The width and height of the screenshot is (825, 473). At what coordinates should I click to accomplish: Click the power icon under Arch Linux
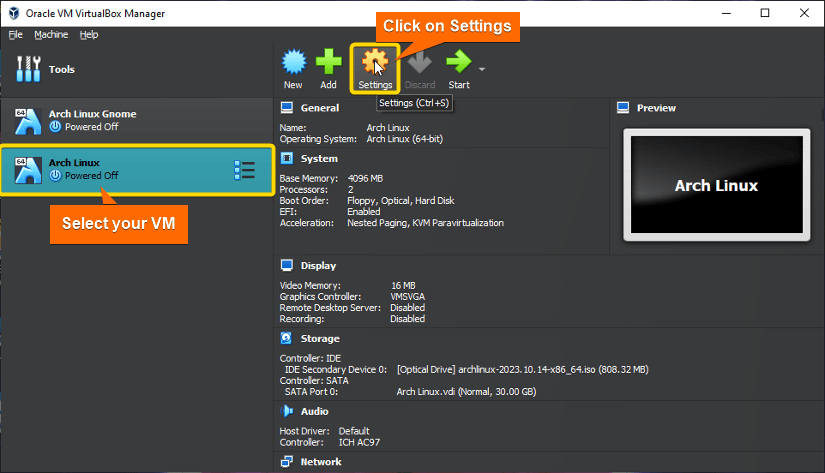coord(55,176)
